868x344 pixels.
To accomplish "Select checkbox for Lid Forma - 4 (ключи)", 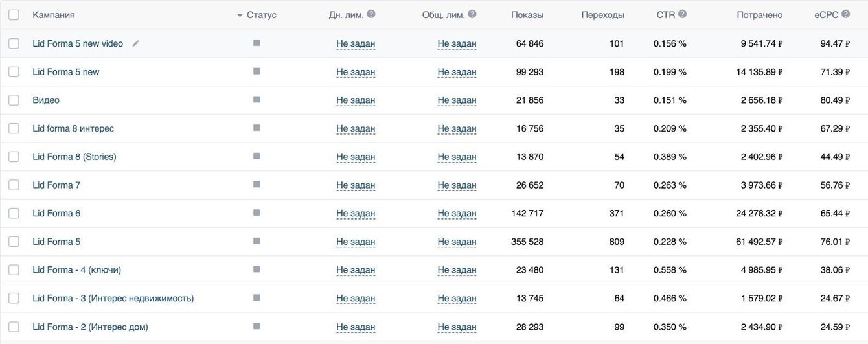I will pyautogui.click(x=14, y=269).
